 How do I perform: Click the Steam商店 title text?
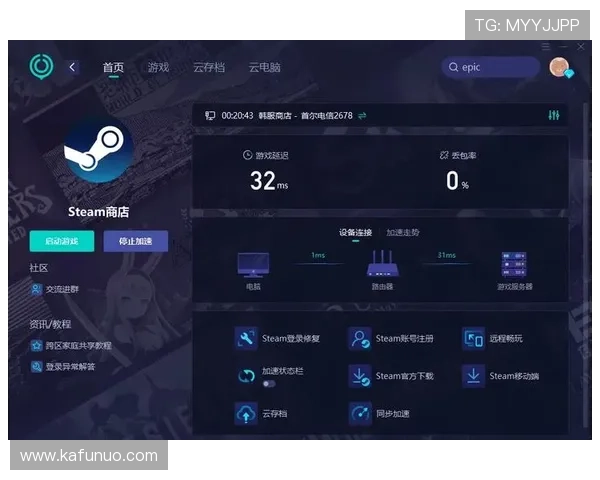tap(99, 212)
